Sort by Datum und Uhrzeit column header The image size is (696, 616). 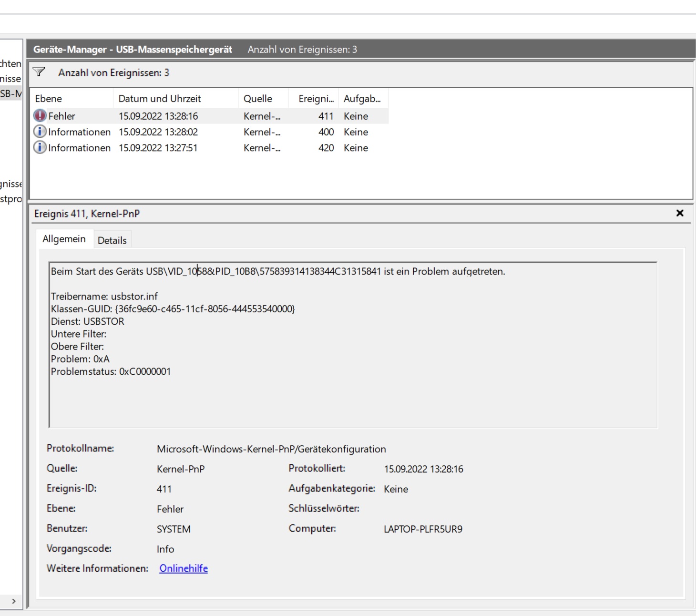(x=176, y=98)
